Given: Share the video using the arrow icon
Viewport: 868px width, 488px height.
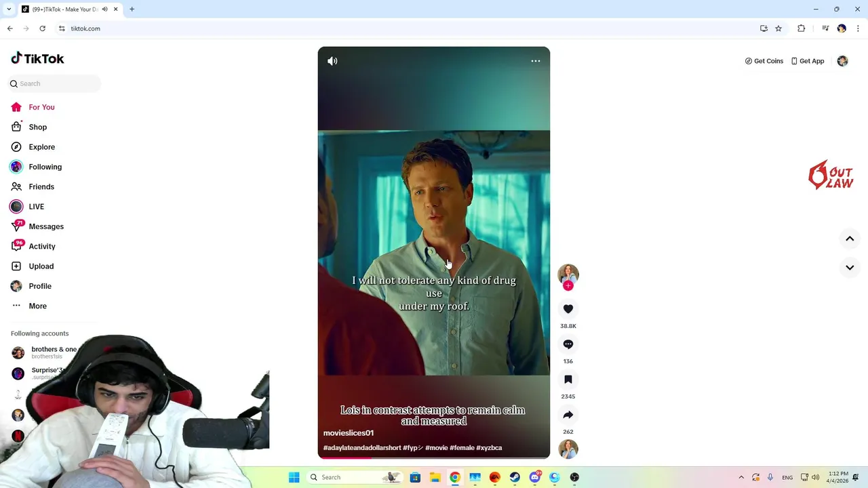Looking at the screenshot, I should pyautogui.click(x=568, y=415).
